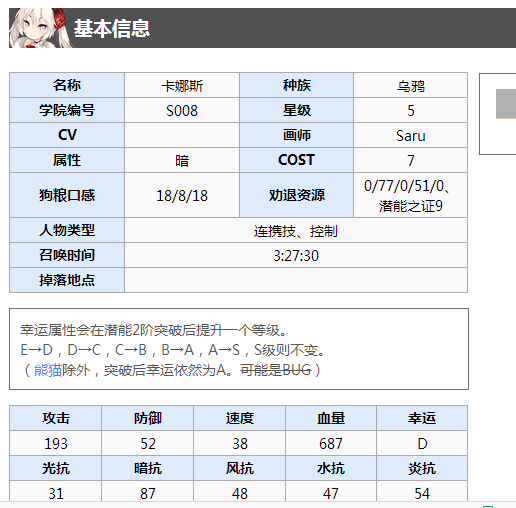Screen dimensions: 516x508
Task: Click the note line starting 幸运属性会在潜能2阶
Action: tap(154, 330)
